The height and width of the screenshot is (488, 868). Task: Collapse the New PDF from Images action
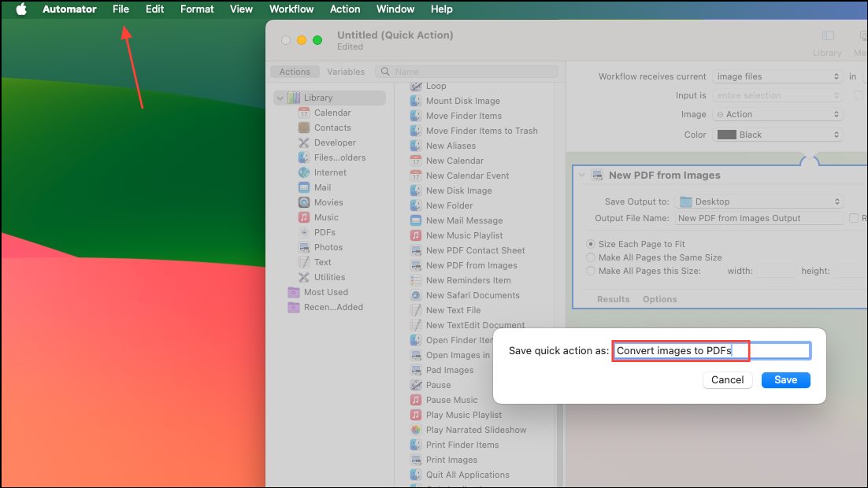pos(582,175)
